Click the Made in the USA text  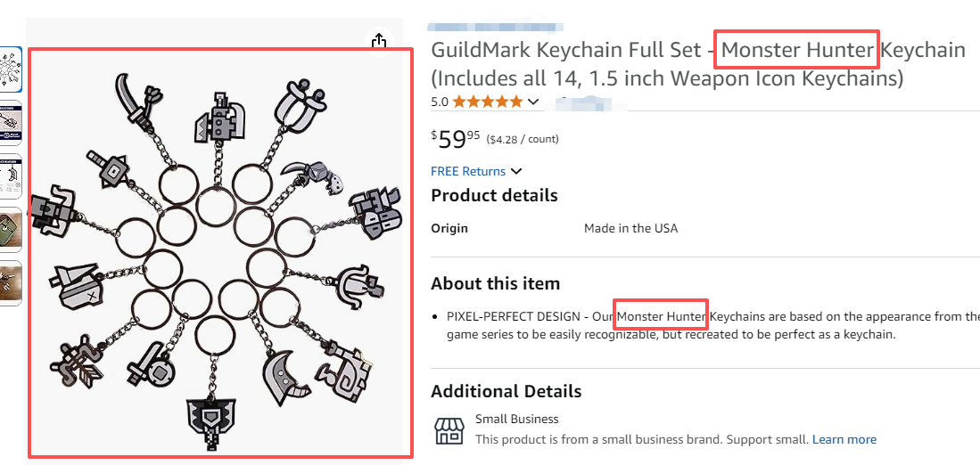tap(630, 228)
